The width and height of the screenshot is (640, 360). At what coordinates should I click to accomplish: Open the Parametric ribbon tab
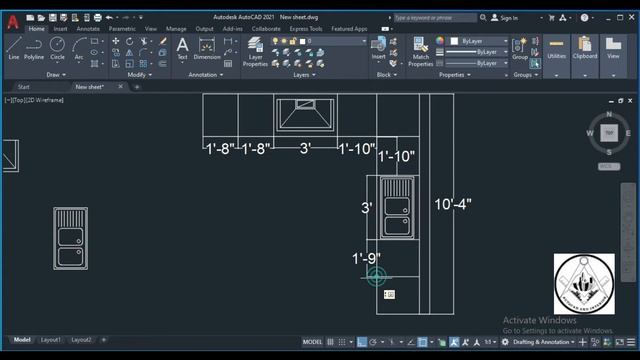pyautogui.click(x=122, y=29)
